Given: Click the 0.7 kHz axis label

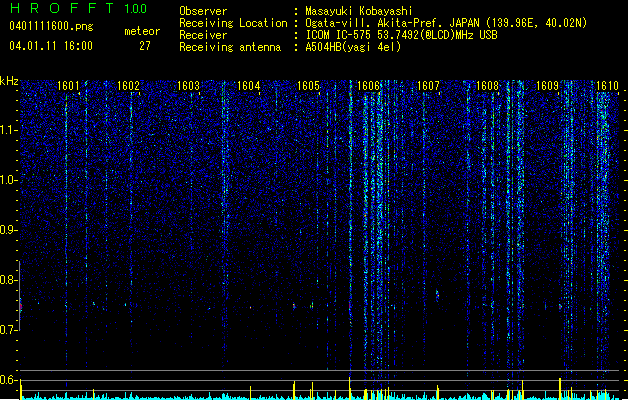Looking at the screenshot, I should coord(8,330).
